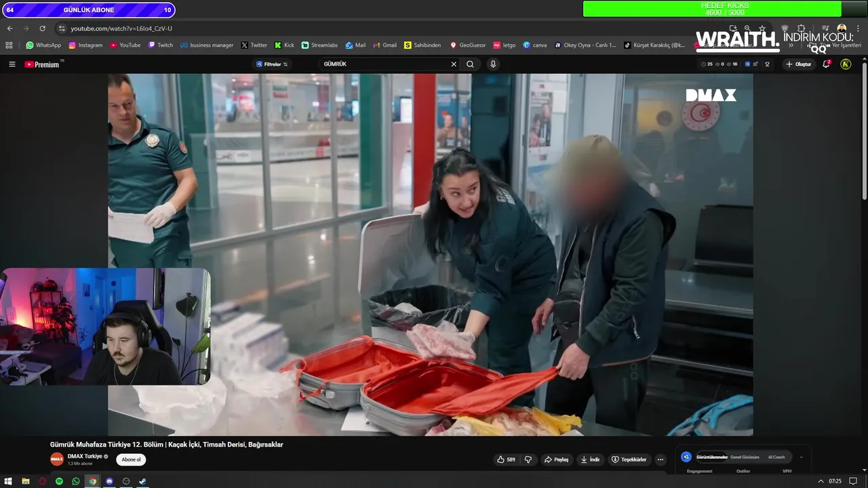This screenshot has width=868, height=488.
Task: Open the Okey Oyna bookmark
Action: point(585,45)
